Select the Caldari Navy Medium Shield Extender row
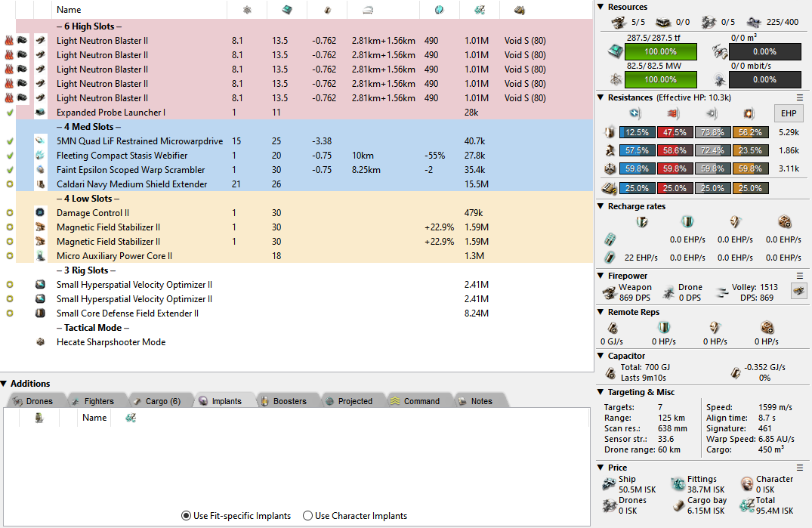The image size is (812, 528). point(131,184)
